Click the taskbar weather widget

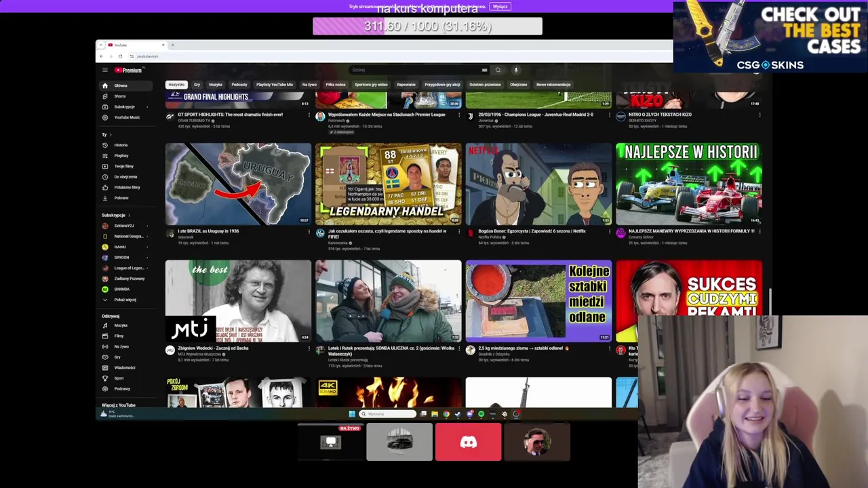coord(117,414)
